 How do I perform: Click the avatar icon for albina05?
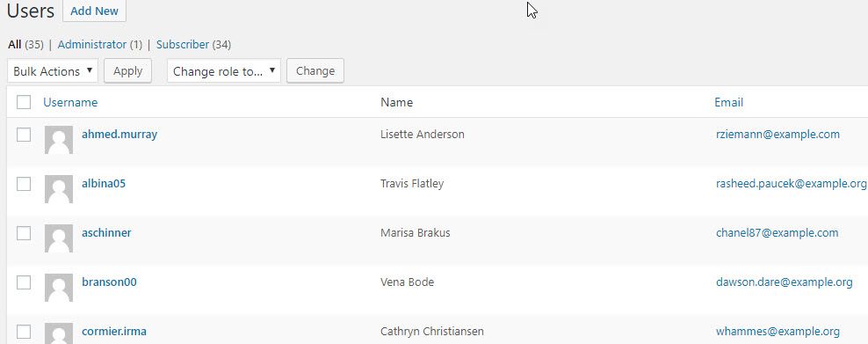pyautogui.click(x=59, y=189)
